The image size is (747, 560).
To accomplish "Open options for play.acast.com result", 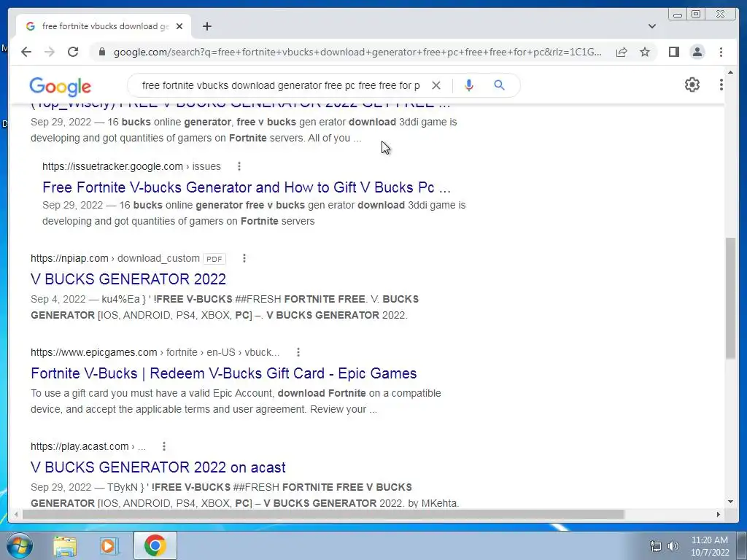I will pyautogui.click(x=164, y=446).
